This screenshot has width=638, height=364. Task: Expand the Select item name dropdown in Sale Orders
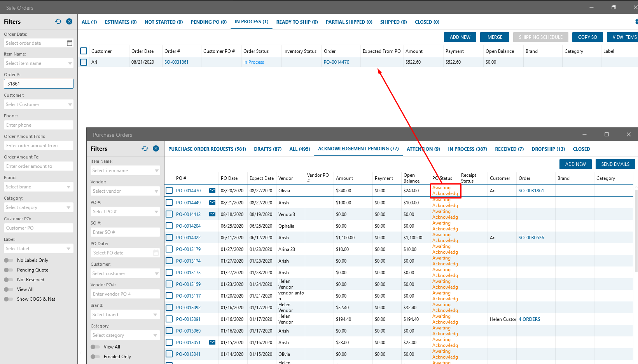click(x=70, y=63)
